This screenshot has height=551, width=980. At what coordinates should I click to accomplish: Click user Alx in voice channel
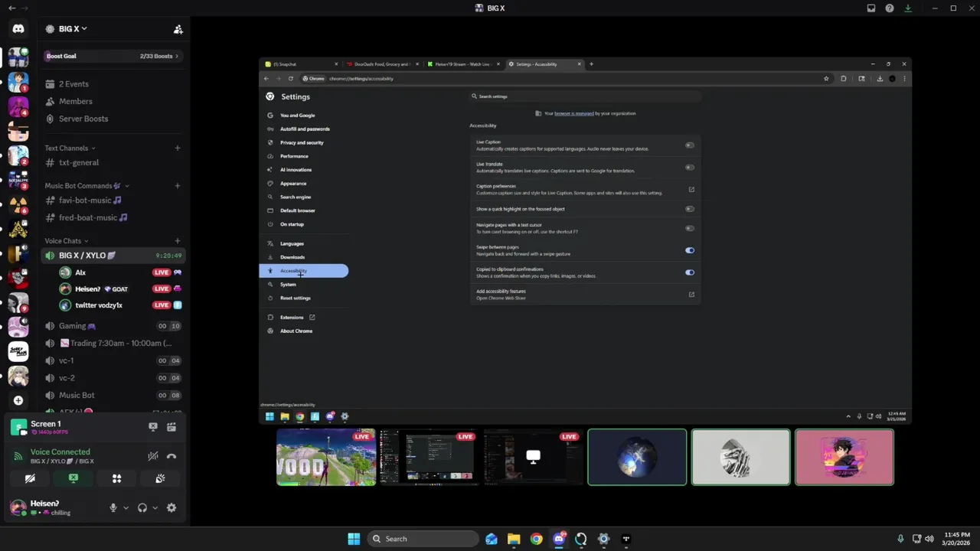119,272
